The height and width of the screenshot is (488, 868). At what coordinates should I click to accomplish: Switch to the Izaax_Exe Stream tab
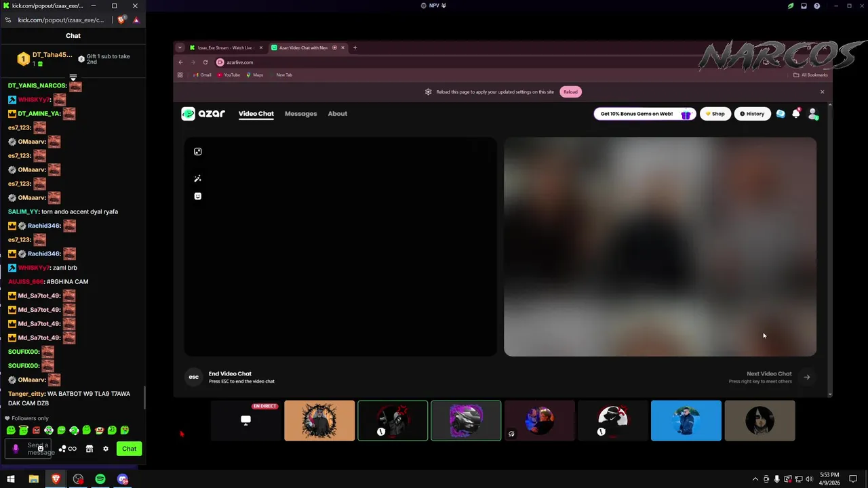point(224,47)
